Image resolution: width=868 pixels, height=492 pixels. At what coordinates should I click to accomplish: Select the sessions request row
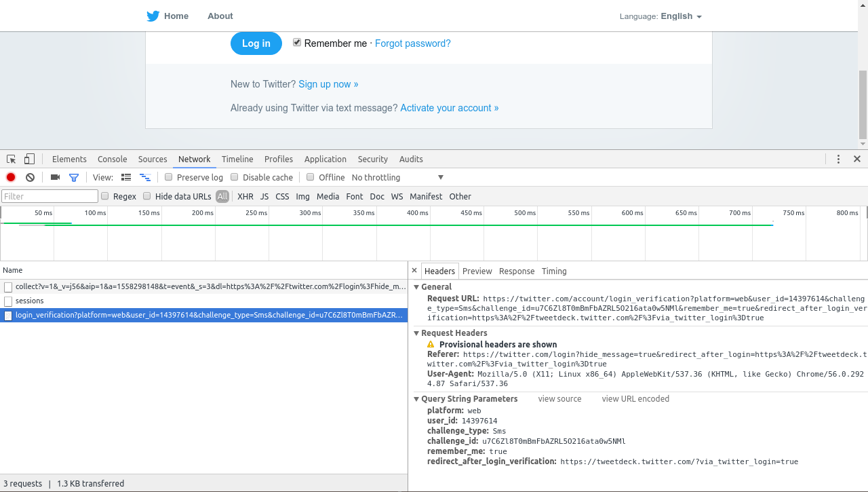[203, 301]
